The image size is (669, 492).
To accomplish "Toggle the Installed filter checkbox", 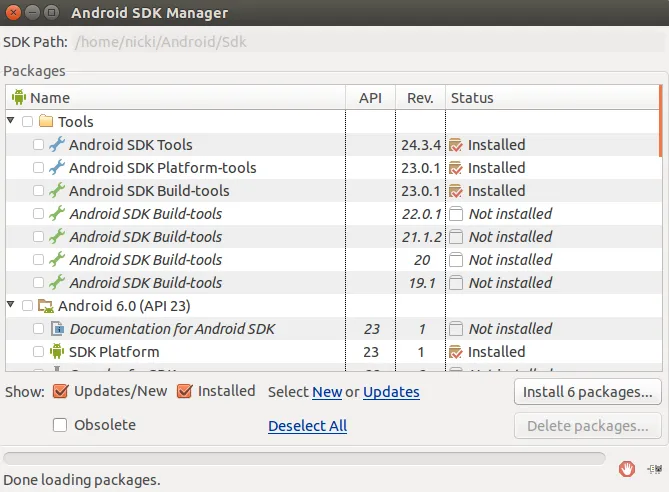I will tap(184, 391).
